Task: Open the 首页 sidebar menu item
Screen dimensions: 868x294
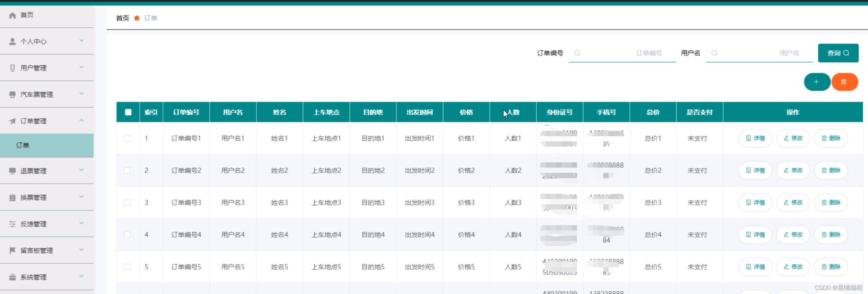Action: tap(47, 15)
